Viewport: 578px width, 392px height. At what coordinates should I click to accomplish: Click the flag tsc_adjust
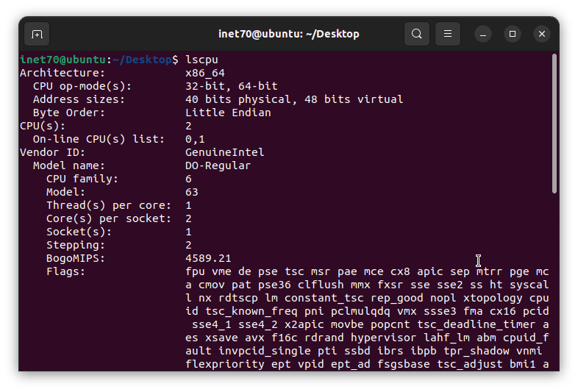pos(469,364)
